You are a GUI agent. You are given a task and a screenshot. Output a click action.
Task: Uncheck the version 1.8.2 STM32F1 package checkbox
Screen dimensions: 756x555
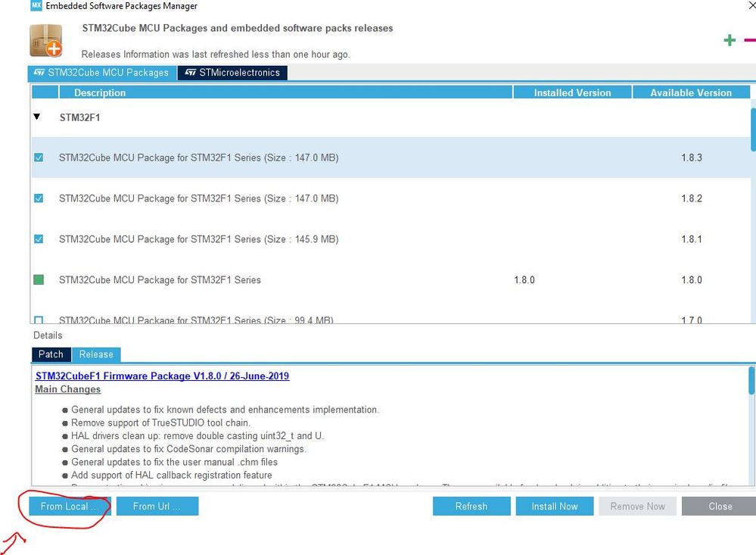click(x=39, y=198)
